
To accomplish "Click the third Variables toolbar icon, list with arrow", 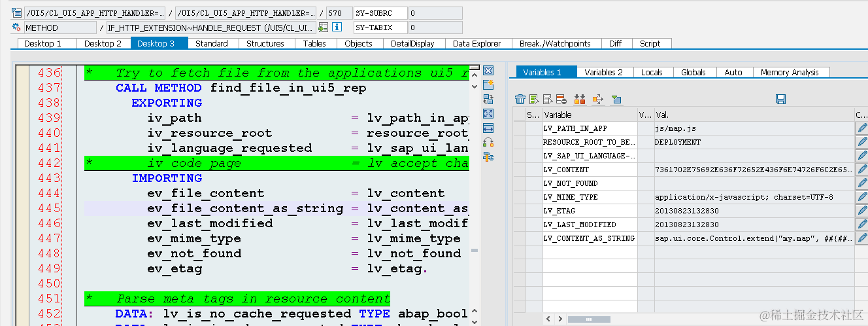I will pos(548,100).
